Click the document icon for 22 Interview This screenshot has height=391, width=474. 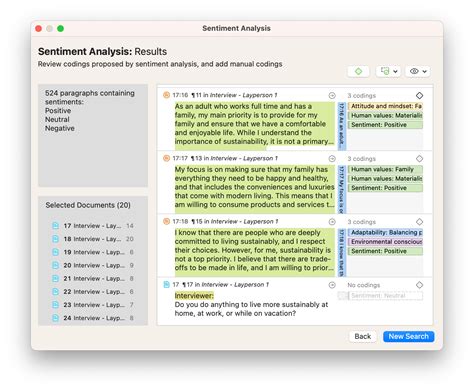point(56,292)
